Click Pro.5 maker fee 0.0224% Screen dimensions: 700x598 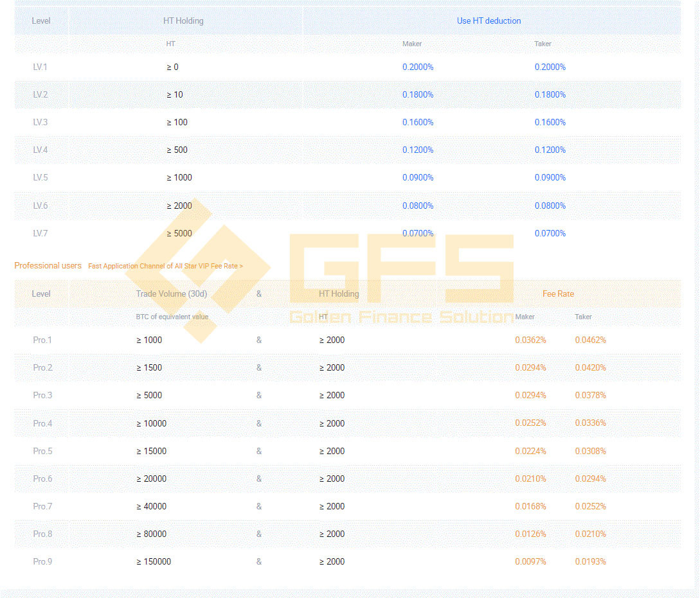530,451
